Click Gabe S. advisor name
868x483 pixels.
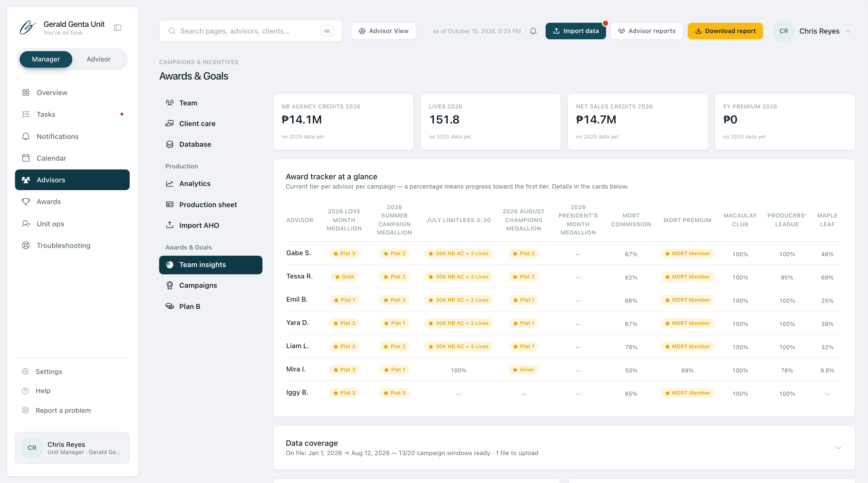tap(299, 253)
